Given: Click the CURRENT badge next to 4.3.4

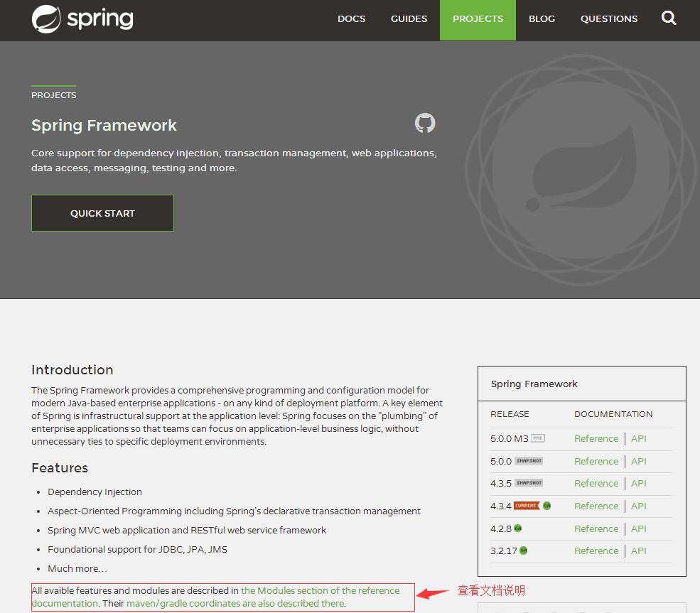Looking at the screenshot, I should (x=527, y=506).
